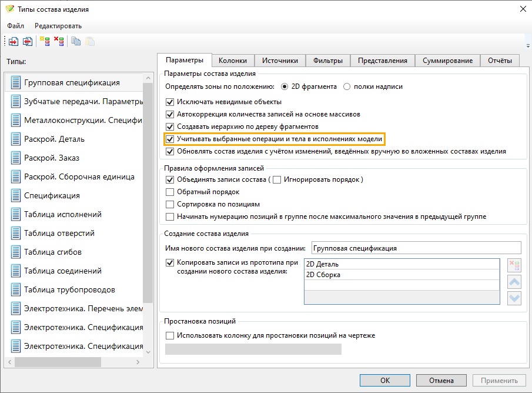This screenshot has width=532, height=393.
Task: Click the new composition name input field
Action: pos(416,248)
